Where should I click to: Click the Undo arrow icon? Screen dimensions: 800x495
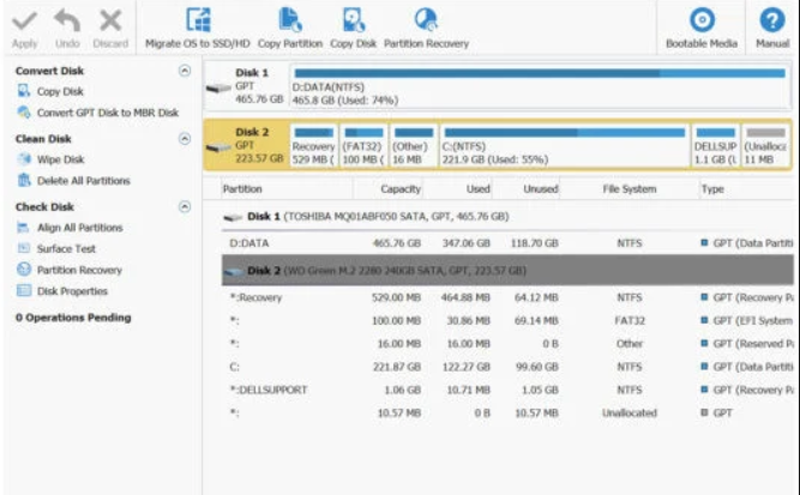coord(67,20)
